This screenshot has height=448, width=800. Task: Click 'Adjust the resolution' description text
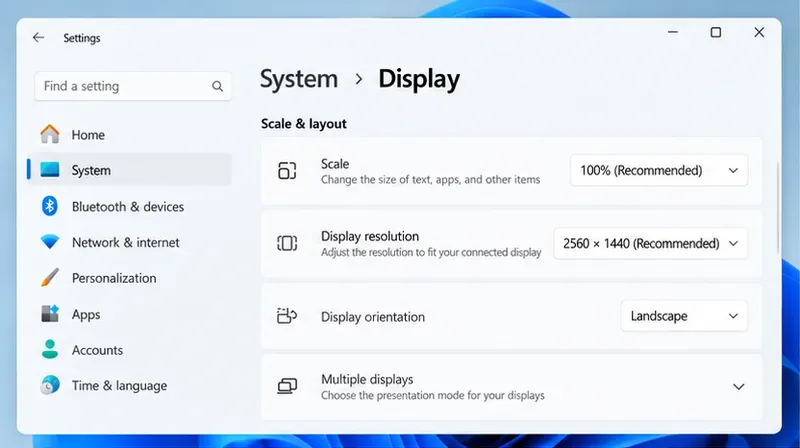[x=431, y=252]
